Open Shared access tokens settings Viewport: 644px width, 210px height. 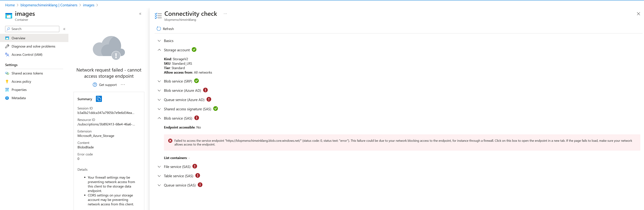pyautogui.click(x=27, y=73)
